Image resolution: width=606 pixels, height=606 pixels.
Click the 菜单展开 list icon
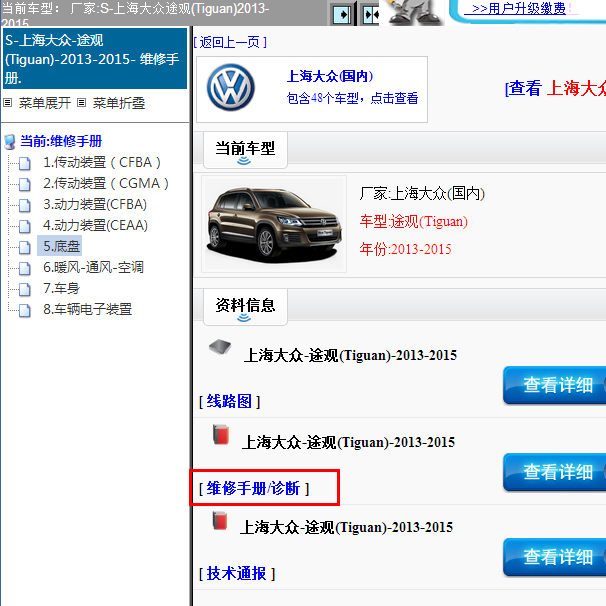coord(8,103)
